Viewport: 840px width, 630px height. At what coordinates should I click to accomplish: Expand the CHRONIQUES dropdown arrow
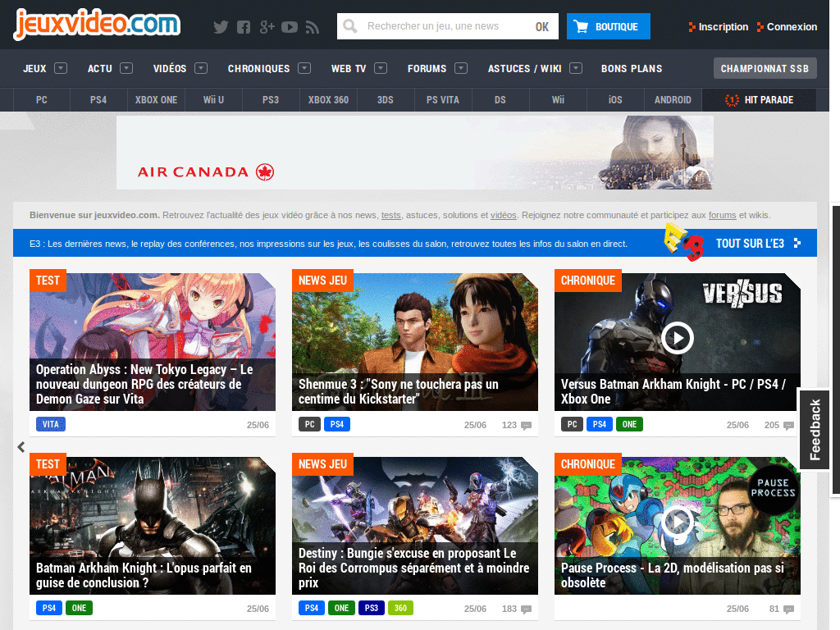304,68
